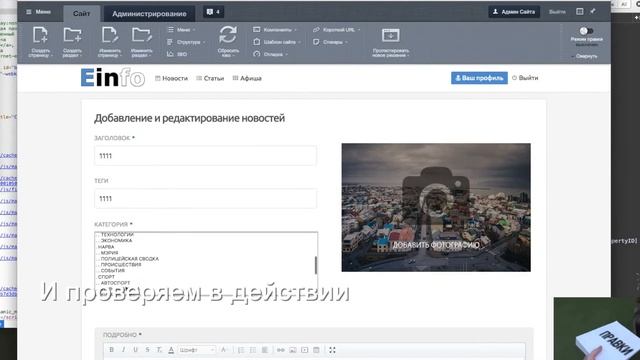This screenshot has width=640, height=360.
Task: Switch to the Администрирование tab
Action: tap(149, 13)
